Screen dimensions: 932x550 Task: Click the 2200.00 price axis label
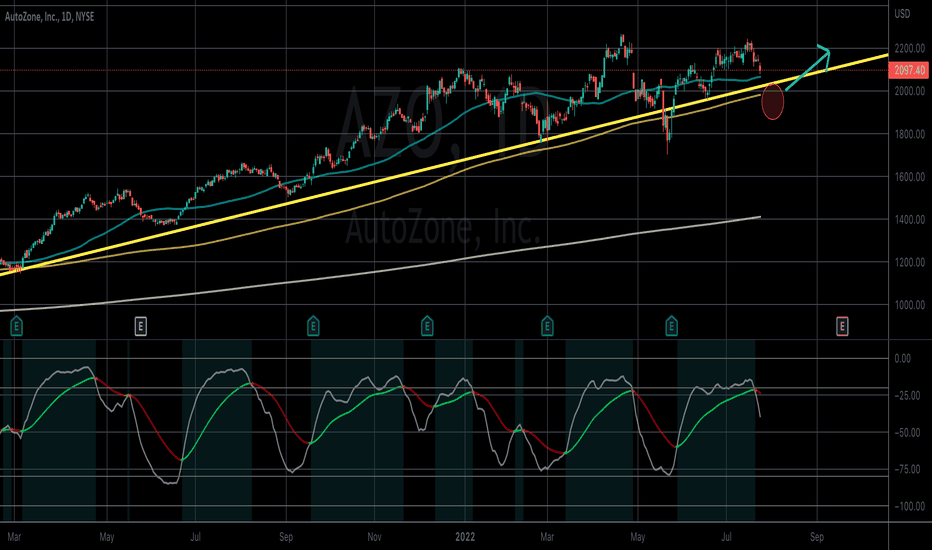tap(909, 48)
